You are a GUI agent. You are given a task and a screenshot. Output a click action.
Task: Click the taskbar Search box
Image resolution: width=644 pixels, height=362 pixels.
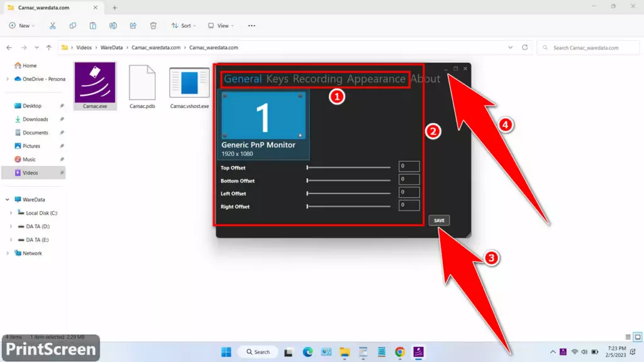pyautogui.click(x=258, y=352)
